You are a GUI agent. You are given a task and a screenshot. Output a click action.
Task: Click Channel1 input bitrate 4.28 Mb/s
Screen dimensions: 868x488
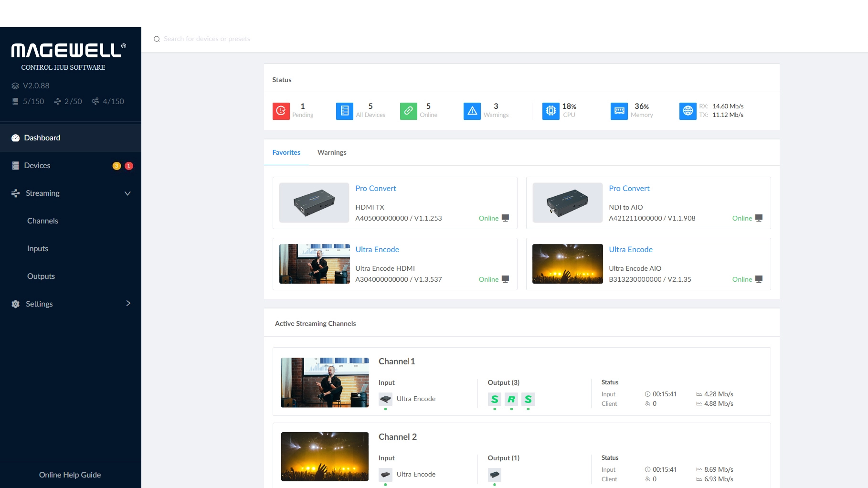719,394
